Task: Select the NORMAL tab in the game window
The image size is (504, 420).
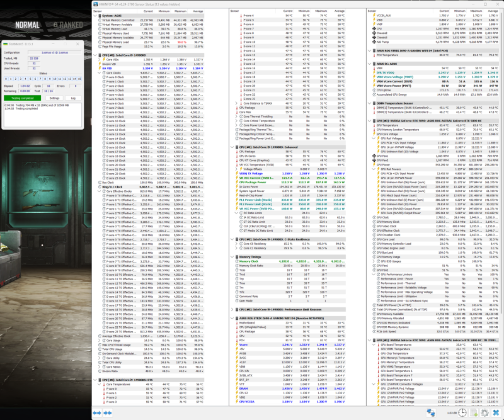Action: point(28,25)
